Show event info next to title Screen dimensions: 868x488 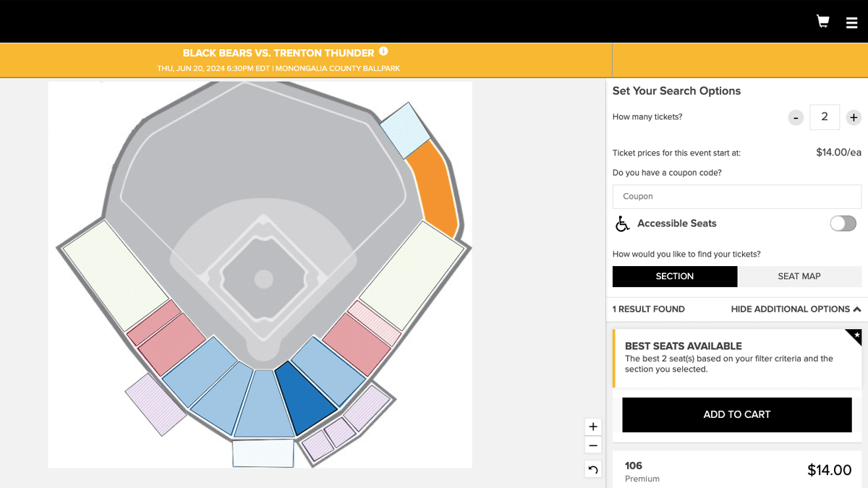point(383,51)
